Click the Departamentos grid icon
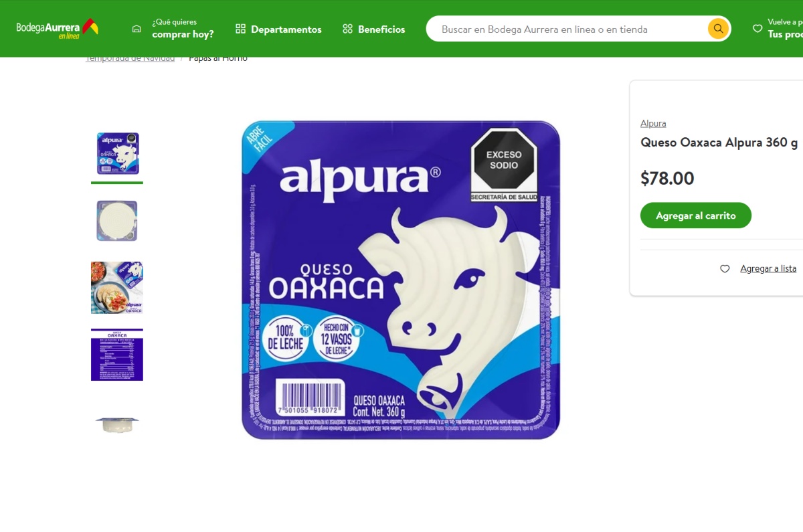 tap(241, 29)
